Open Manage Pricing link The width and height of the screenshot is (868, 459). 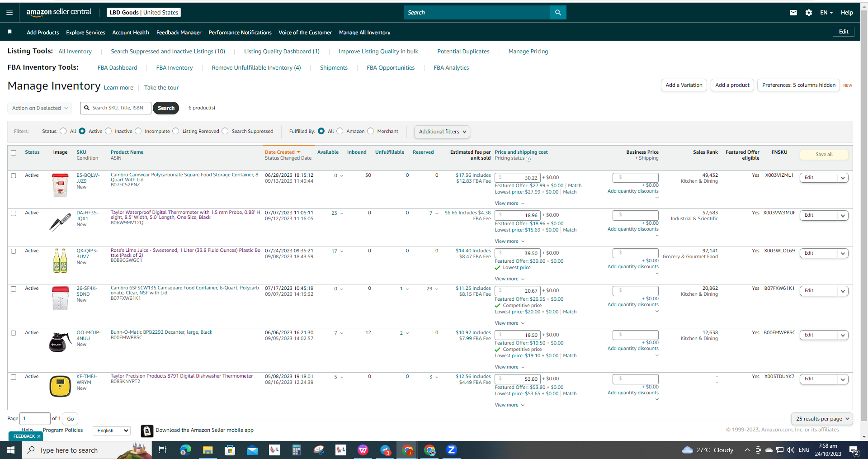point(528,52)
